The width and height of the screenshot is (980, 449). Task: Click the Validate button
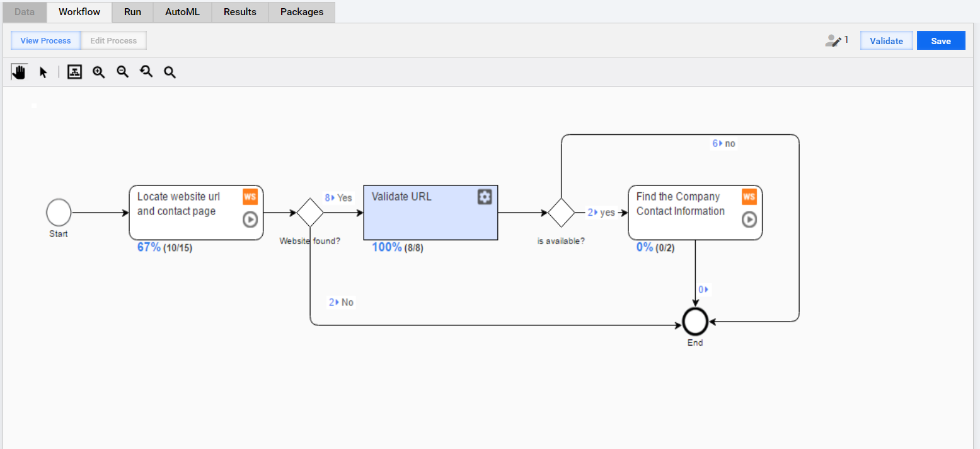coord(887,40)
